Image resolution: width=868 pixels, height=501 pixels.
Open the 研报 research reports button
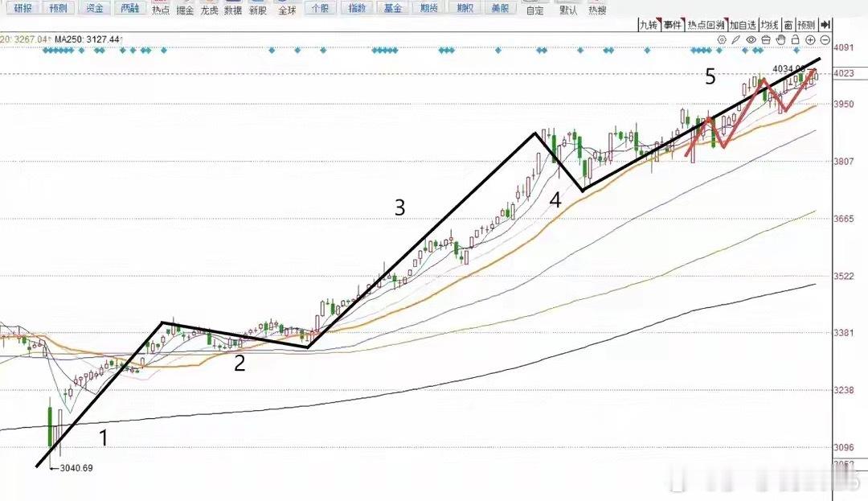pos(23,8)
